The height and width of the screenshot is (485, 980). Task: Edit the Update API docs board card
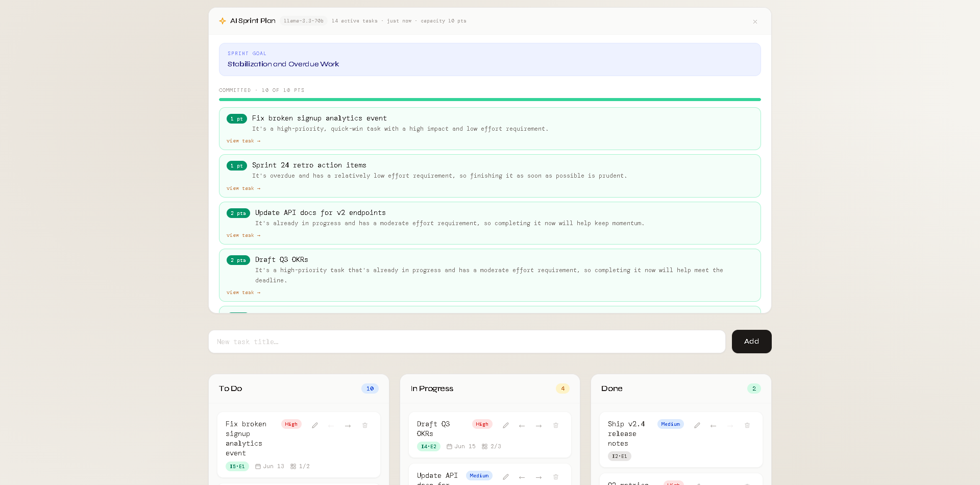pyautogui.click(x=506, y=477)
